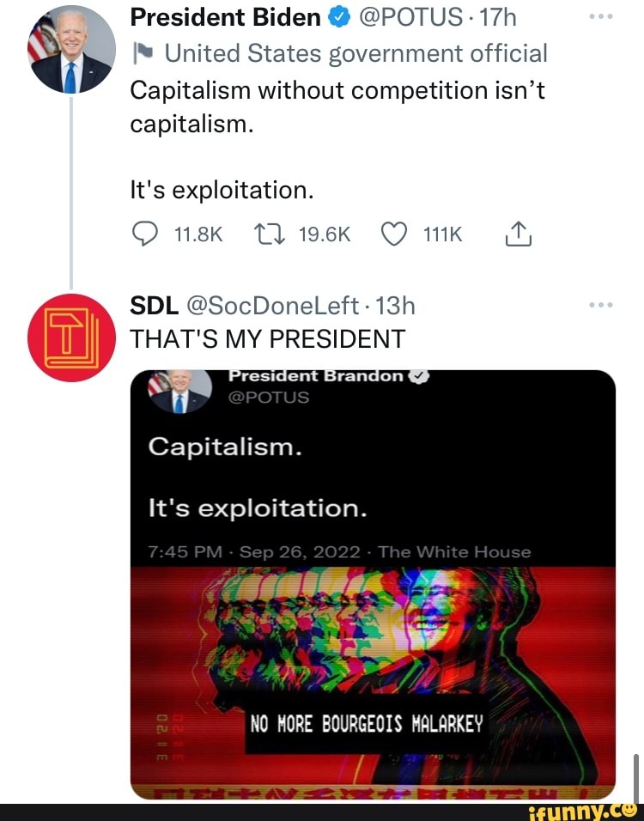Click SDL's red hammer logo avatar

[x=73, y=336]
